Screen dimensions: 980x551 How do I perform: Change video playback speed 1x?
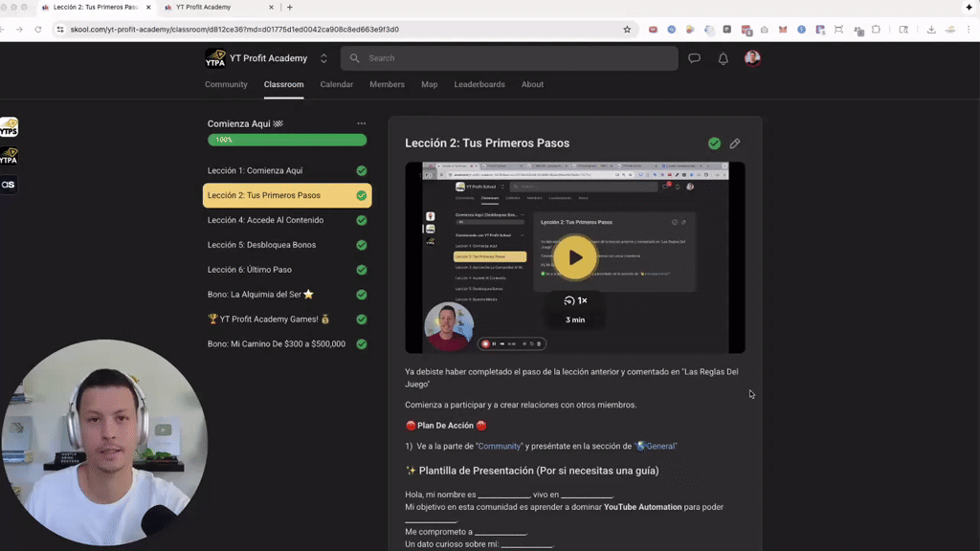pyautogui.click(x=575, y=300)
